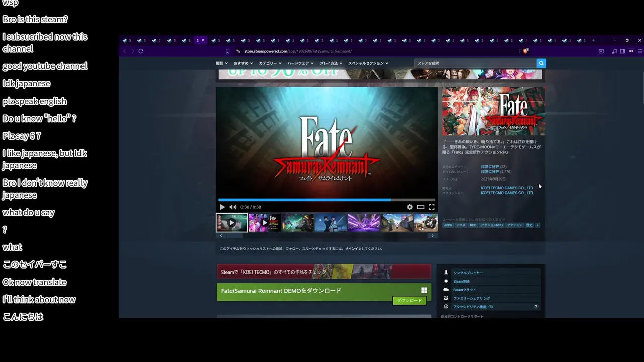Click the JRPG tag
Viewport: 644px width, 362px height.
448,225
